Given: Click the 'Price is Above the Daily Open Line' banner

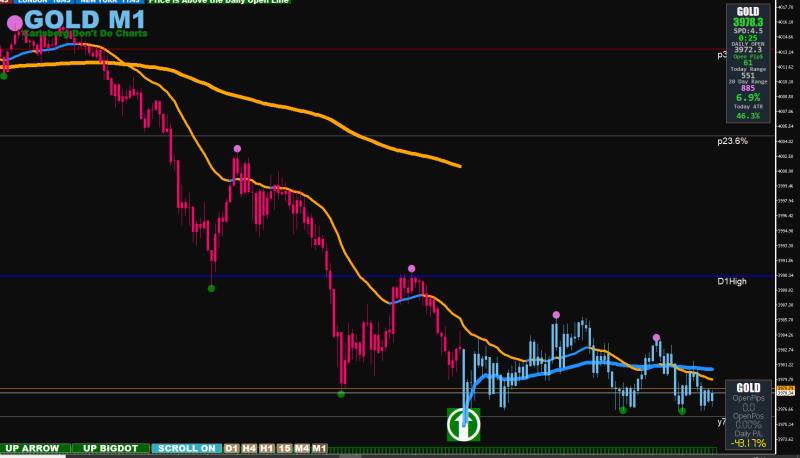Looking at the screenshot, I should pos(219,2).
